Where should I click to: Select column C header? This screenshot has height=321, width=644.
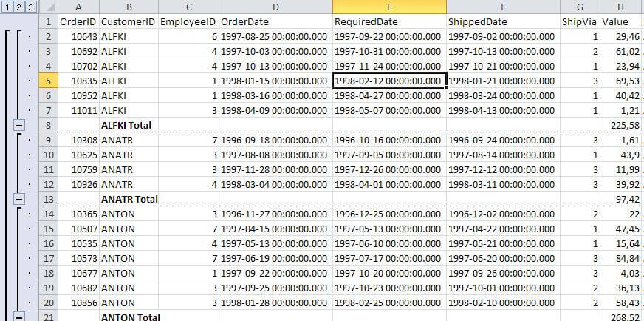point(188,7)
